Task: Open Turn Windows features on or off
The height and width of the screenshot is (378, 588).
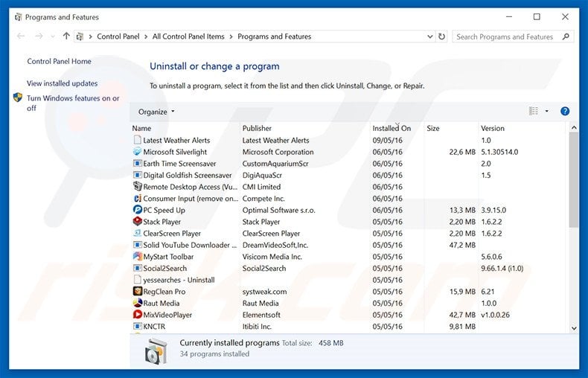Action: (x=73, y=103)
